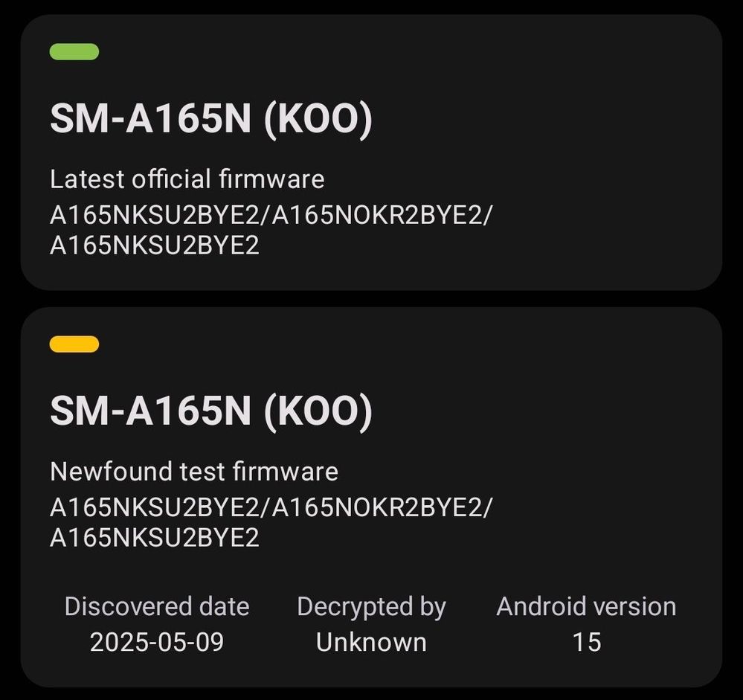This screenshot has height=700, width=743.
Task: Select the 'Latest official firmware' label
Action: pyautogui.click(x=187, y=179)
